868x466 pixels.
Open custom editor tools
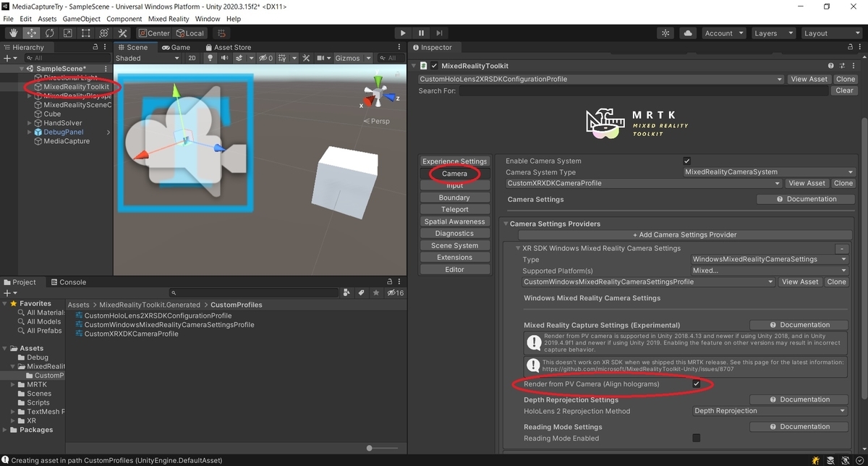click(x=122, y=33)
